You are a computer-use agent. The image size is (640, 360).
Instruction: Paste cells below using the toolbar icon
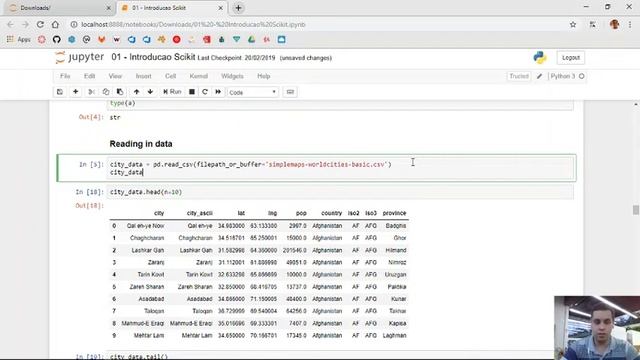point(120,92)
